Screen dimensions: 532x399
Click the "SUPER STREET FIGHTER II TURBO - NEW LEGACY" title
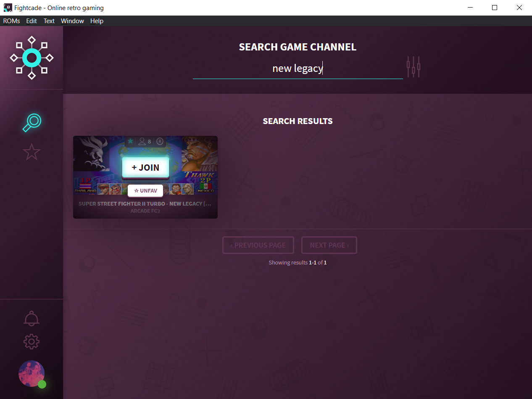pos(145,203)
